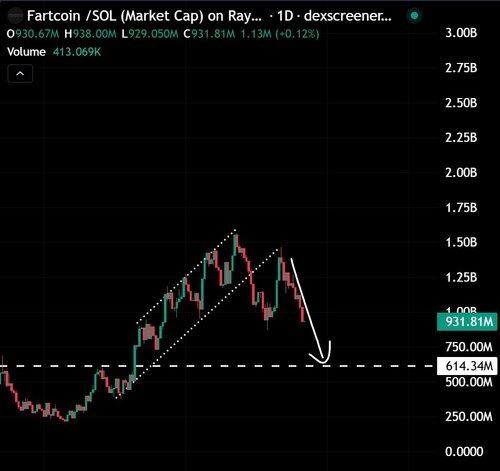
Task: Click the dexscreener source label
Action: click(348, 16)
